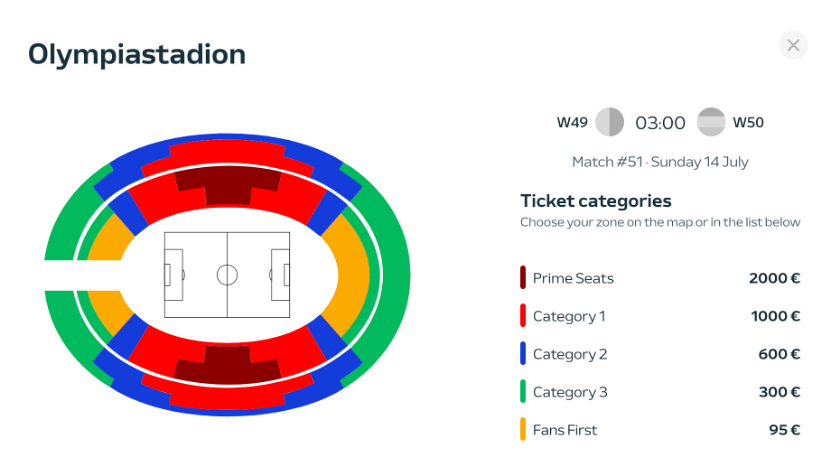The width and height of the screenshot is (832, 476).
Task: Click the W50 team flag icon
Action: (x=711, y=123)
